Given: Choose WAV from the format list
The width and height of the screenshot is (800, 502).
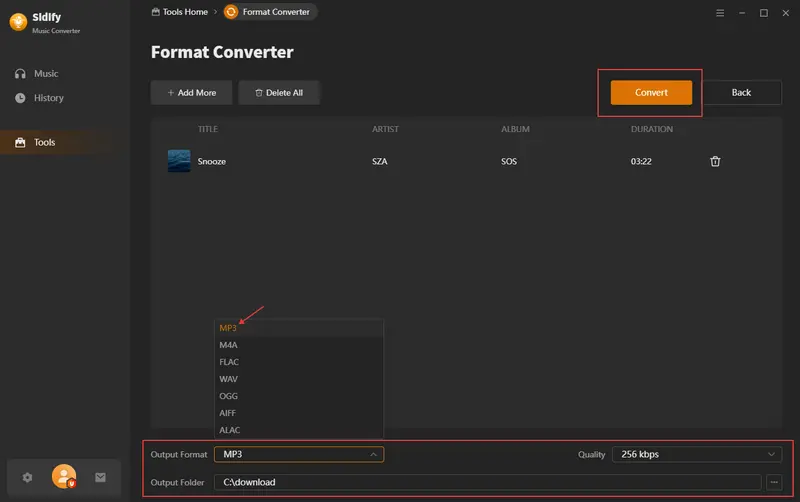Looking at the screenshot, I should point(298,379).
